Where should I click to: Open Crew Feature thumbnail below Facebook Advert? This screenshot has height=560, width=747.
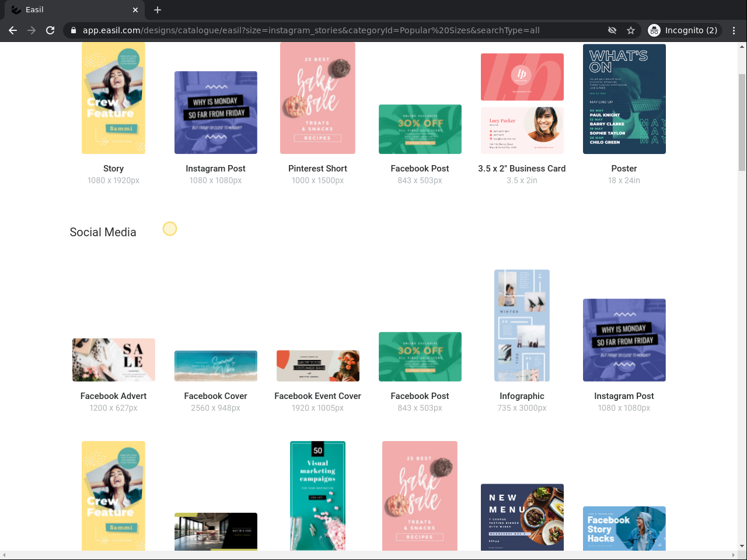pos(113,496)
